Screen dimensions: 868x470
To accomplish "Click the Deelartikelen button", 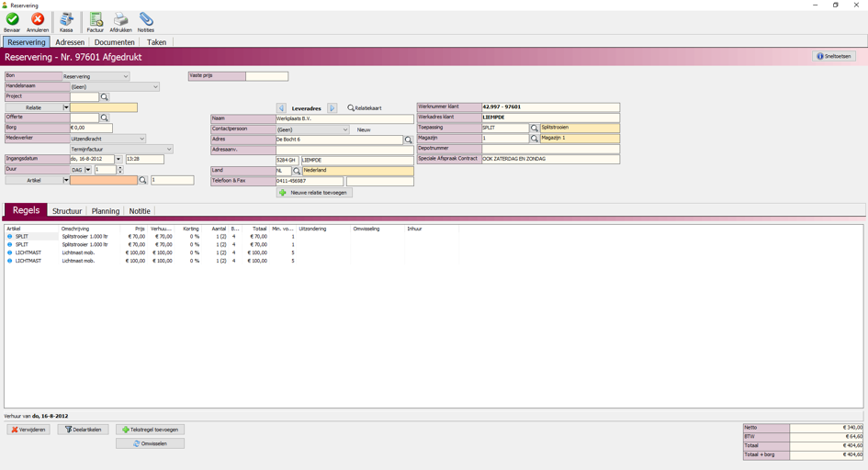I will (83, 430).
